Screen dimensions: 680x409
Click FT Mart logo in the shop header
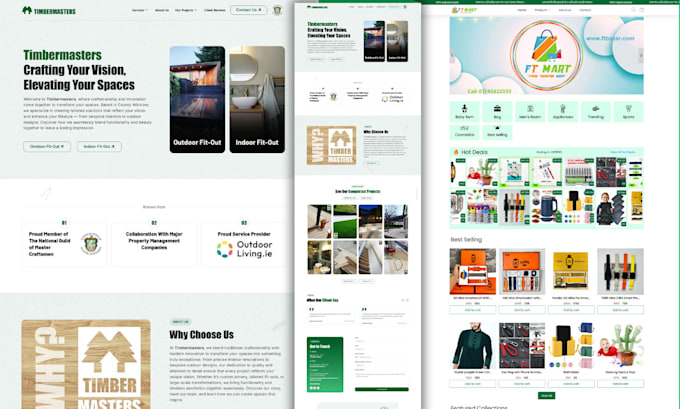coord(464,10)
